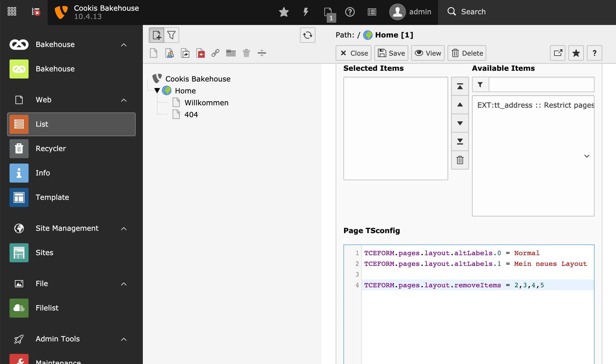The width and height of the screenshot is (616, 364).
Task: Select the Recycler module icon
Action: coord(19,148)
